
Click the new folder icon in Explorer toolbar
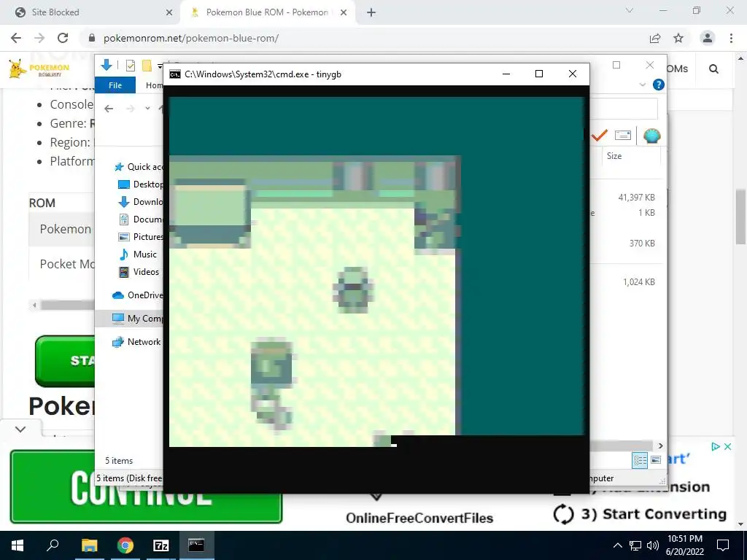click(147, 66)
